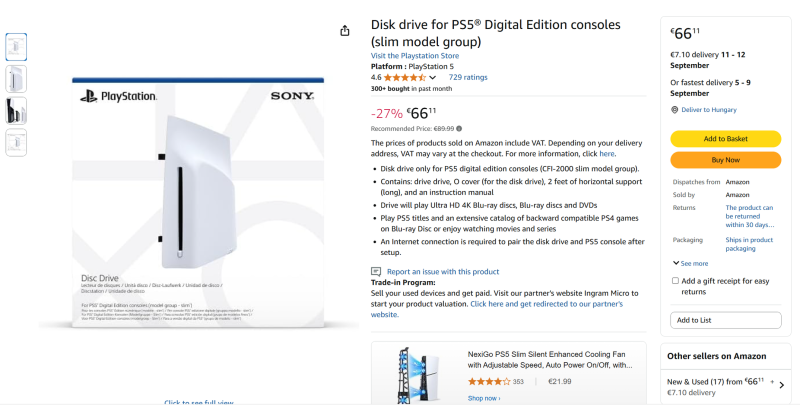Click the Buy Now button
Screen dimensions: 800x418
725,160
